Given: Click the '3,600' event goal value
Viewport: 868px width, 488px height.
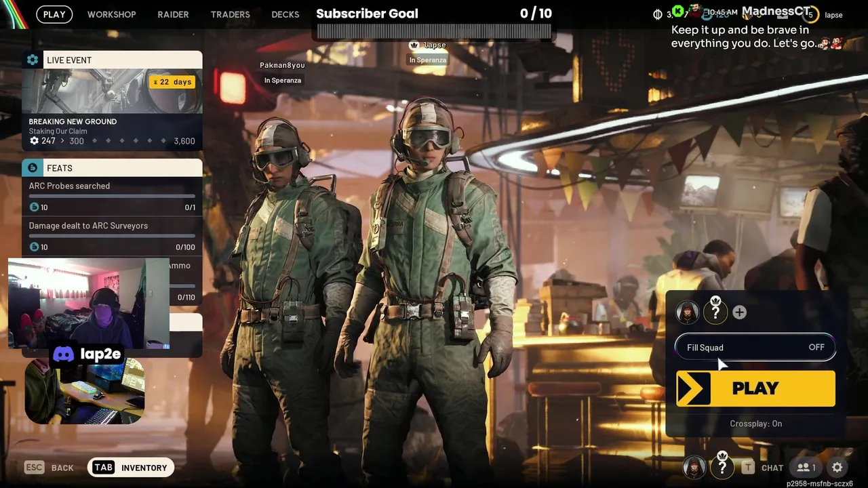Looking at the screenshot, I should coord(184,141).
